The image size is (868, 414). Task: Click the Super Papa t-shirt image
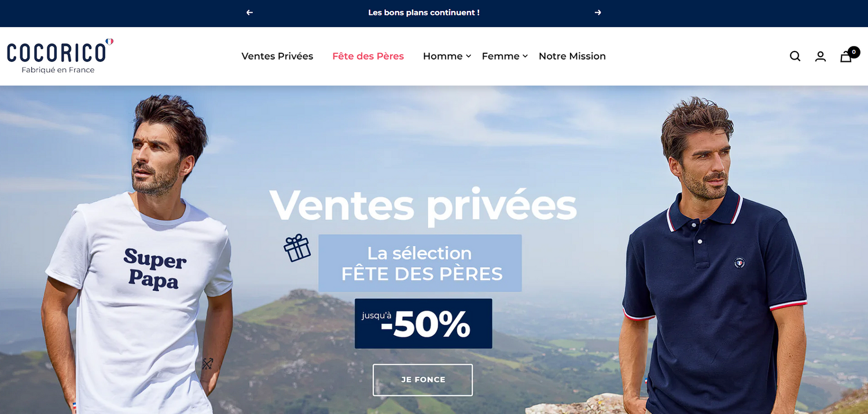click(x=139, y=301)
